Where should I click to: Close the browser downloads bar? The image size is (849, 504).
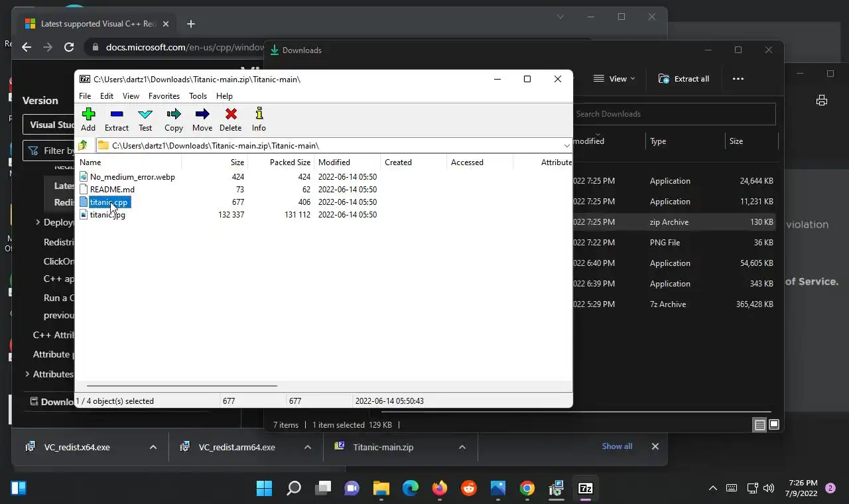point(655,446)
